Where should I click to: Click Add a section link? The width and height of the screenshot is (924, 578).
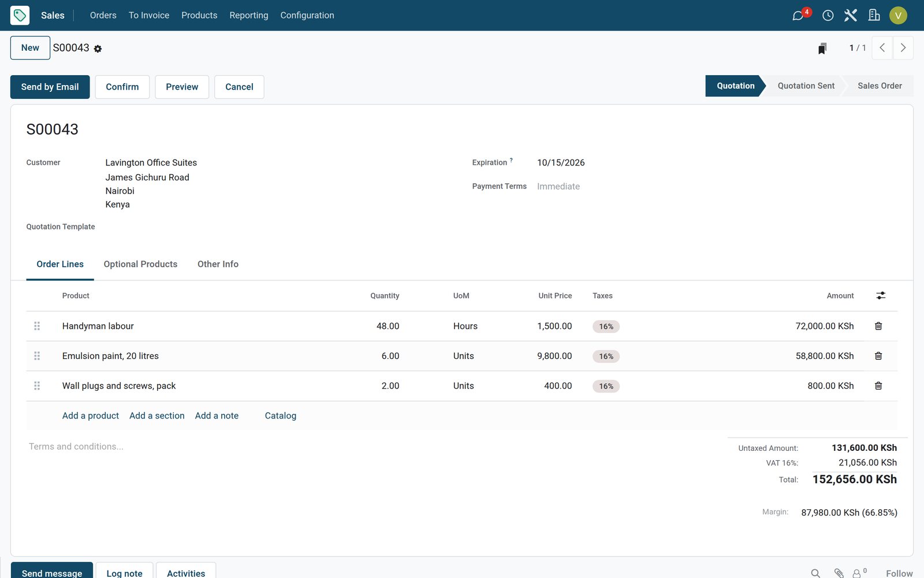pos(157,416)
